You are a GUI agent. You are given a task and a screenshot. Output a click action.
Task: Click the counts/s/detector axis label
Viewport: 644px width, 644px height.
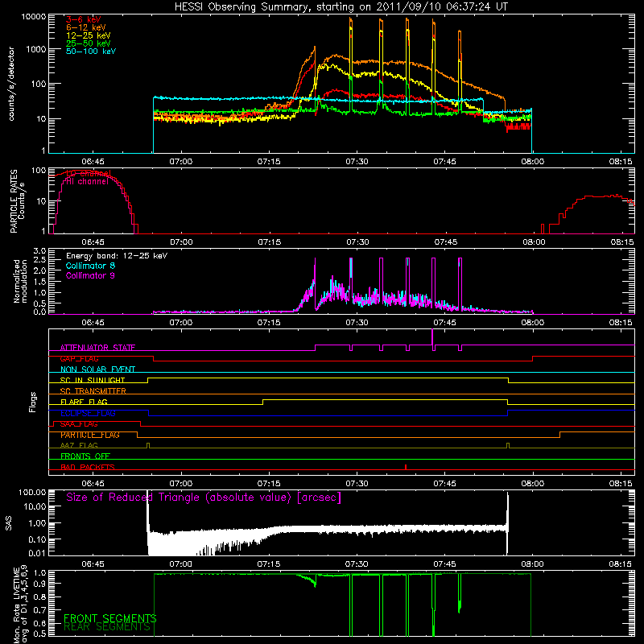click(x=11, y=84)
